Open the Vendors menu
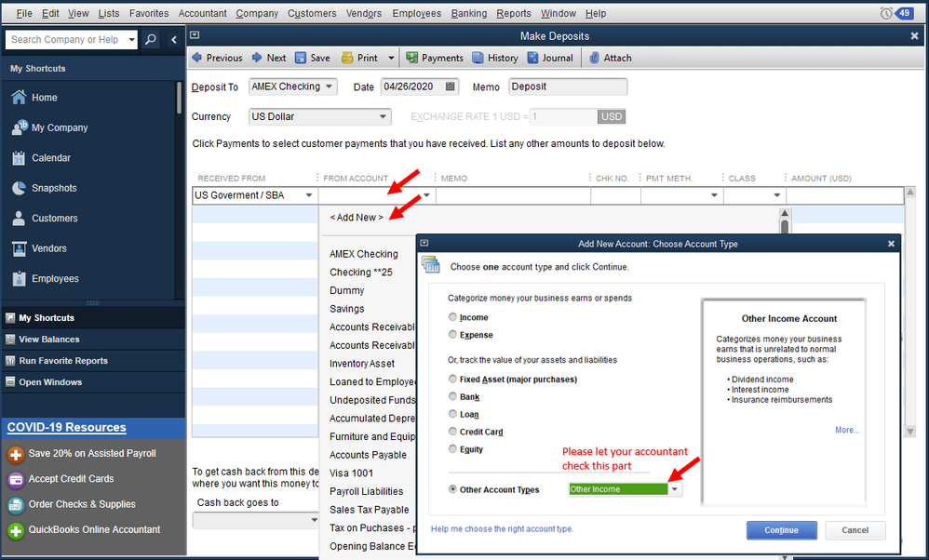This screenshot has width=929, height=560. coord(364,13)
